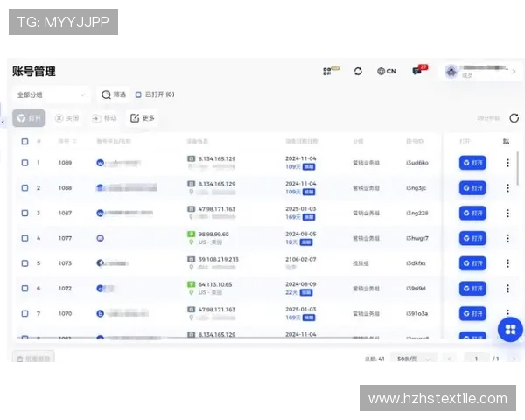Image resolution: width=525 pixels, height=420 pixels.
Task: Click the grey 打开 toolbar button
Action: click(29, 118)
